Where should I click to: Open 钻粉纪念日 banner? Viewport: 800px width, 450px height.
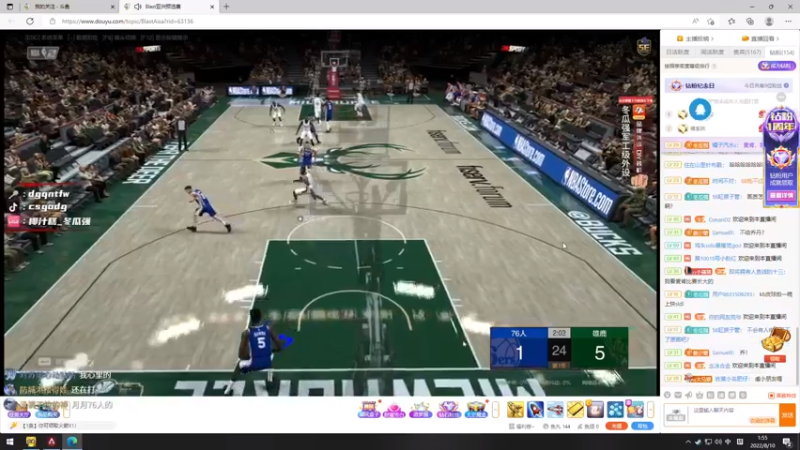728,85
